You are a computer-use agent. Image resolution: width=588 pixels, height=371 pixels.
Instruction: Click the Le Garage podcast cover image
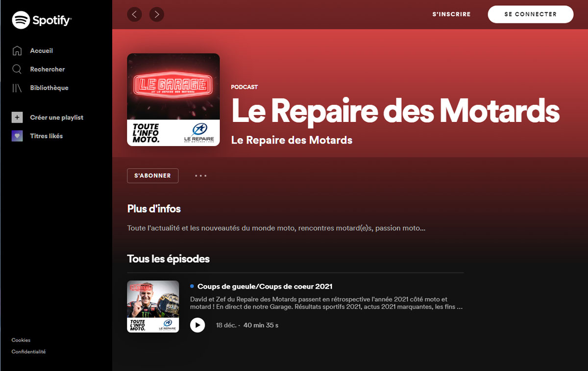[173, 99]
